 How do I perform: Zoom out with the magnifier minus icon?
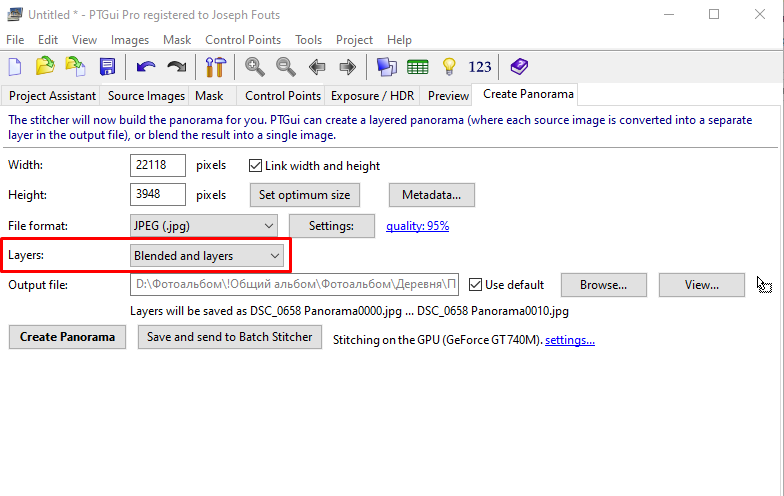286,66
